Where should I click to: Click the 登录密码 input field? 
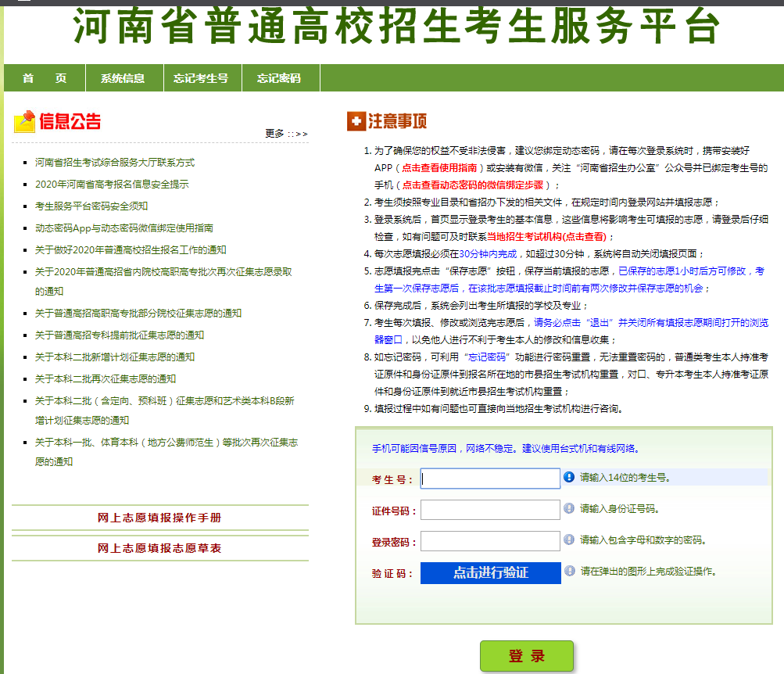(x=490, y=540)
